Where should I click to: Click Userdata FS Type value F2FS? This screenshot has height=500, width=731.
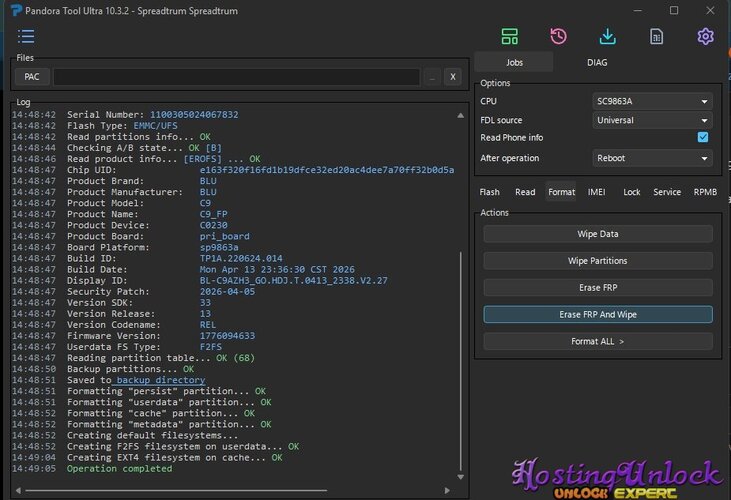[211, 347]
